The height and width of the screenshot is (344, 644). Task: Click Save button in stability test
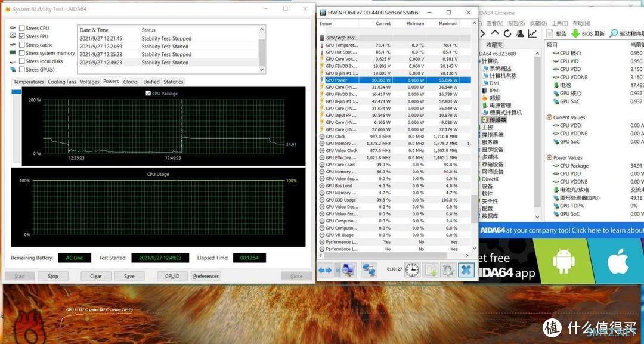click(x=129, y=276)
